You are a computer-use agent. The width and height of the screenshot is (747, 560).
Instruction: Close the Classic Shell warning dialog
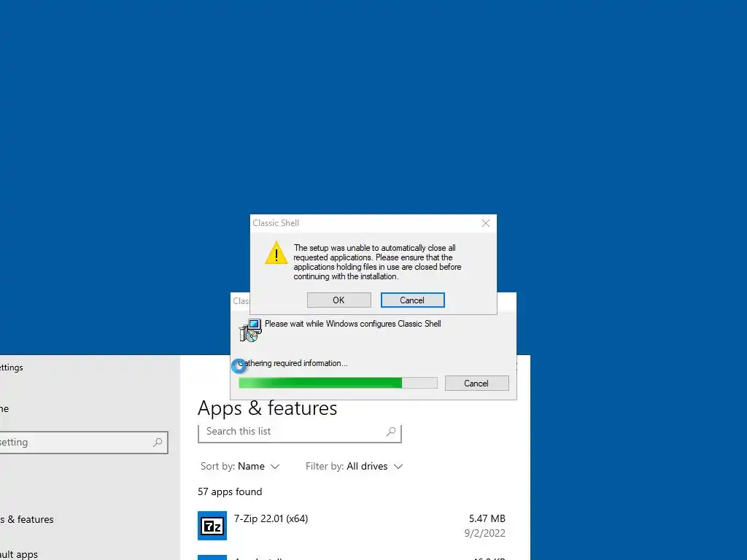pos(485,223)
